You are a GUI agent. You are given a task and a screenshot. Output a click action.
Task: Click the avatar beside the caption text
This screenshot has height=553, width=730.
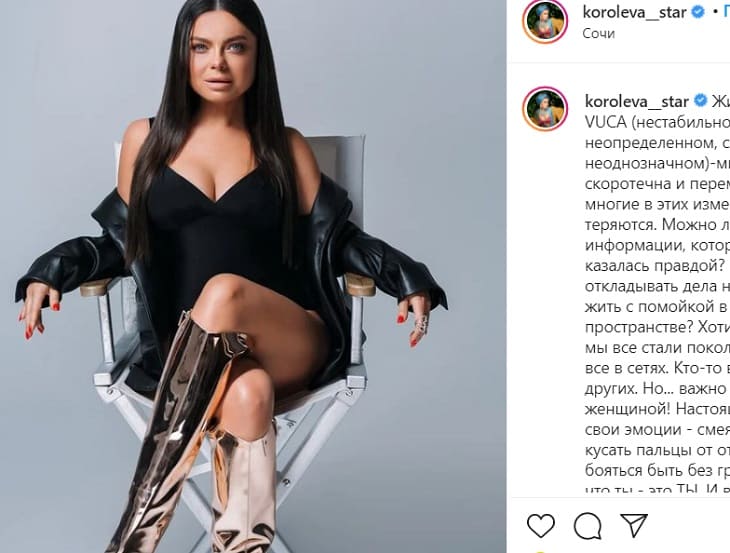pyautogui.click(x=545, y=108)
